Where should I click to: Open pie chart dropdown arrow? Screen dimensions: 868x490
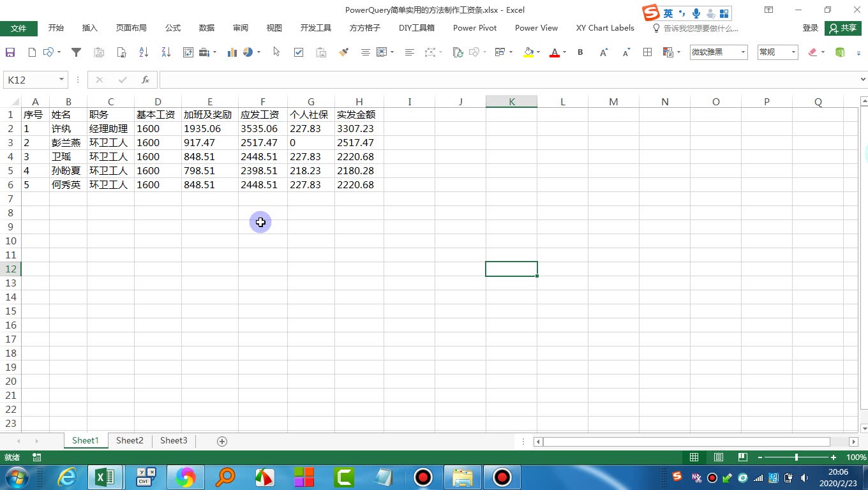coord(258,52)
